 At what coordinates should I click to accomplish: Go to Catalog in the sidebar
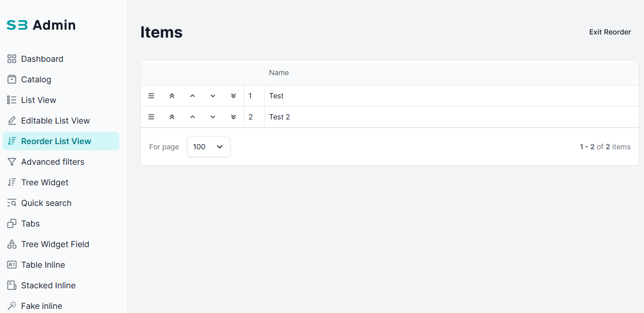(61, 79)
